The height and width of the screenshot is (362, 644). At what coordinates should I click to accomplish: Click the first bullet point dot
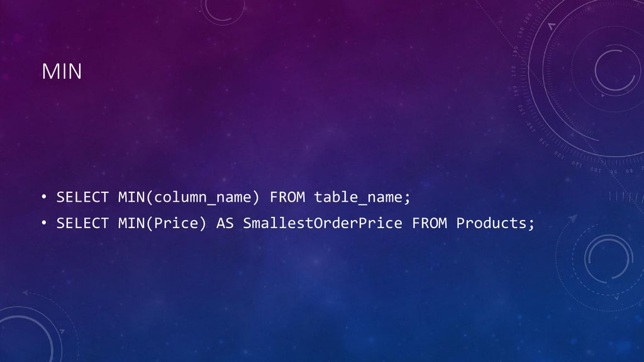point(44,197)
